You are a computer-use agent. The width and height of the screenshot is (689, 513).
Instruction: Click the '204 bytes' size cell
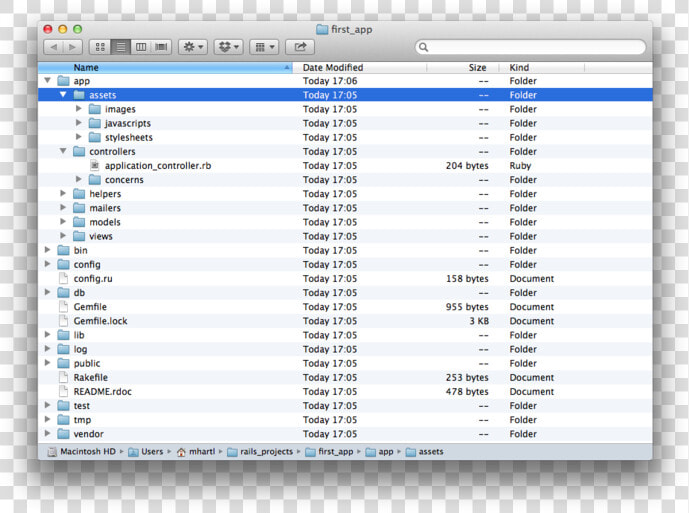coord(467,166)
